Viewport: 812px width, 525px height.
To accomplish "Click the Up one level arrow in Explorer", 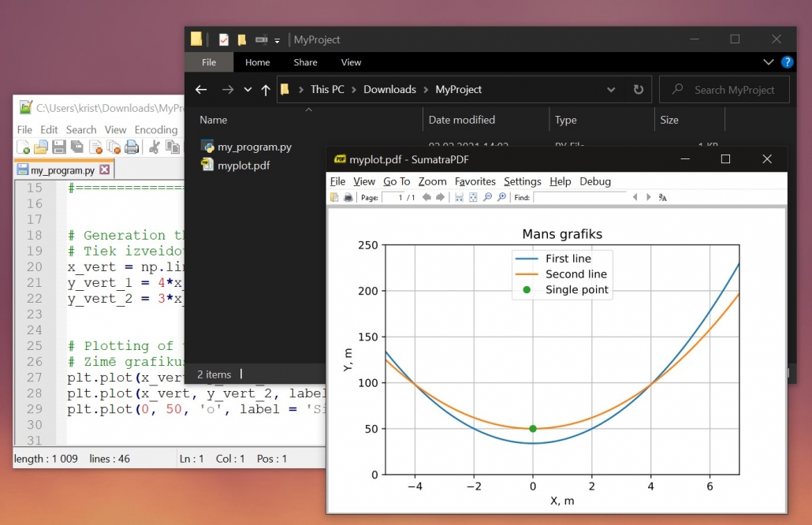I will pyautogui.click(x=266, y=90).
